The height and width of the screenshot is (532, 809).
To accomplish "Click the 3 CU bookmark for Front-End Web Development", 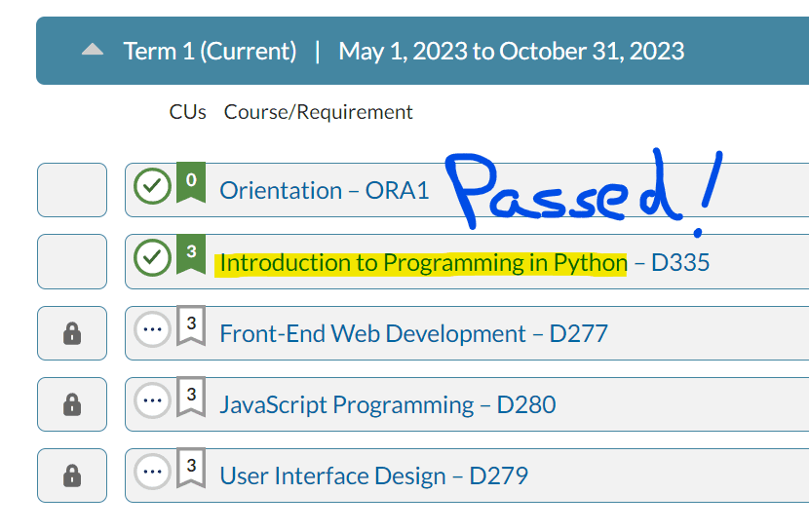I will [x=191, y=325].
